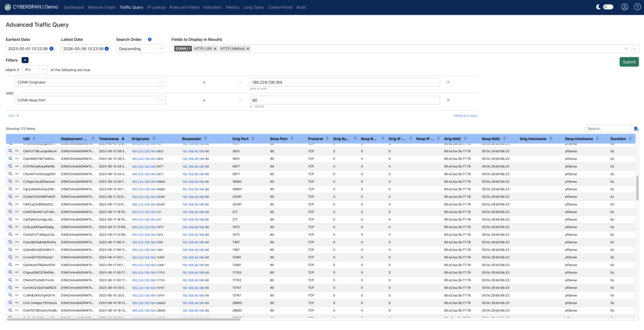Clear the Latest Date value

click(106, 49)
